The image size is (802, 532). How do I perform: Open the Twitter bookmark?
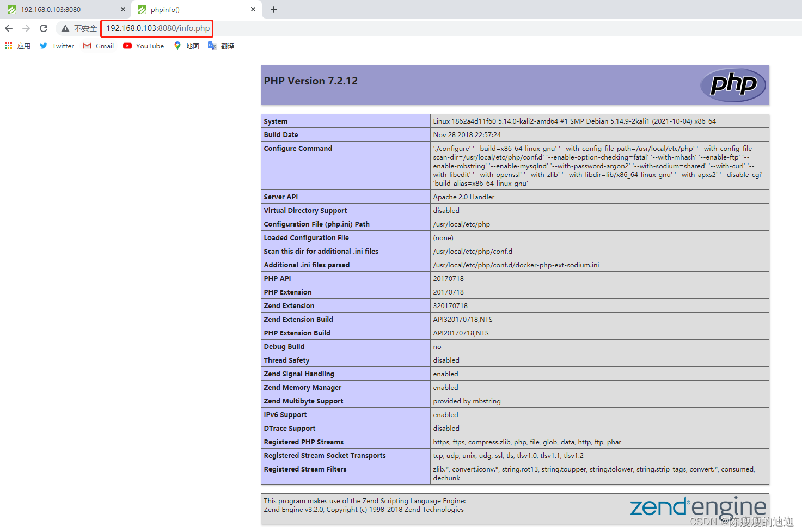click(57, 46)
